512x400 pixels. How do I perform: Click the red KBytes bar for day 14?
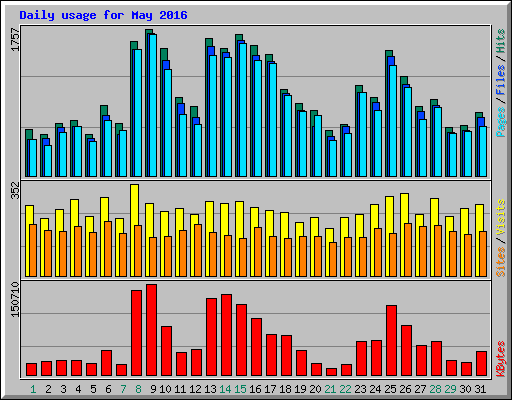[227, 335]
